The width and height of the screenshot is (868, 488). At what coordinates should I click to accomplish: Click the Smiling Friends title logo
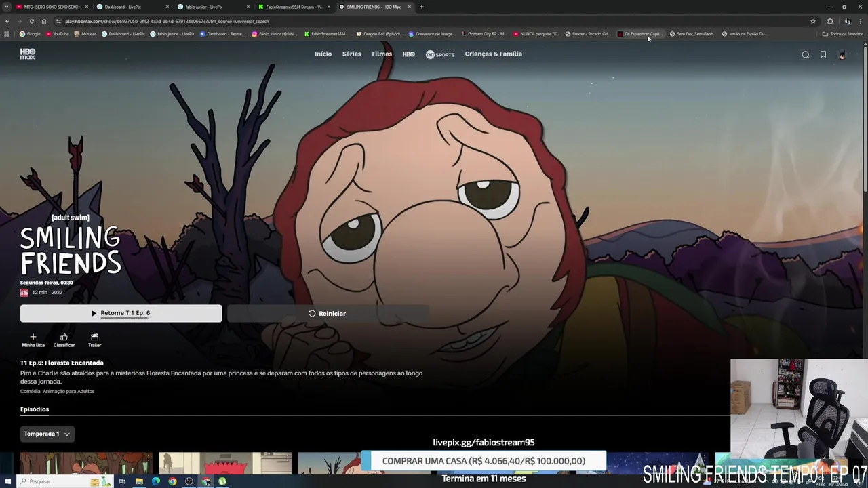tap(71, 251)
